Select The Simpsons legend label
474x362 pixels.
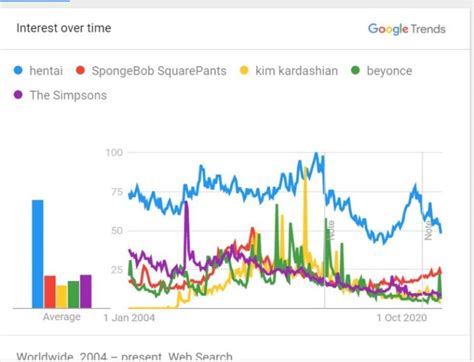click(68, 95)
